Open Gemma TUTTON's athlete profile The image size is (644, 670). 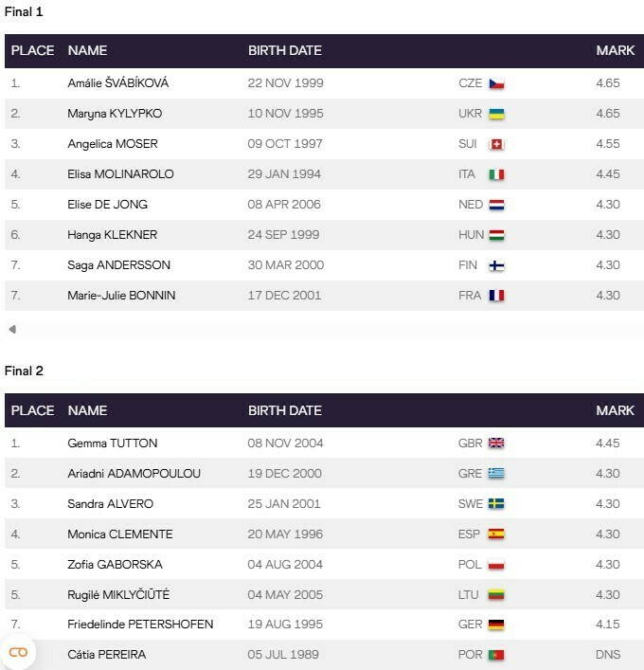click(113, 444)
